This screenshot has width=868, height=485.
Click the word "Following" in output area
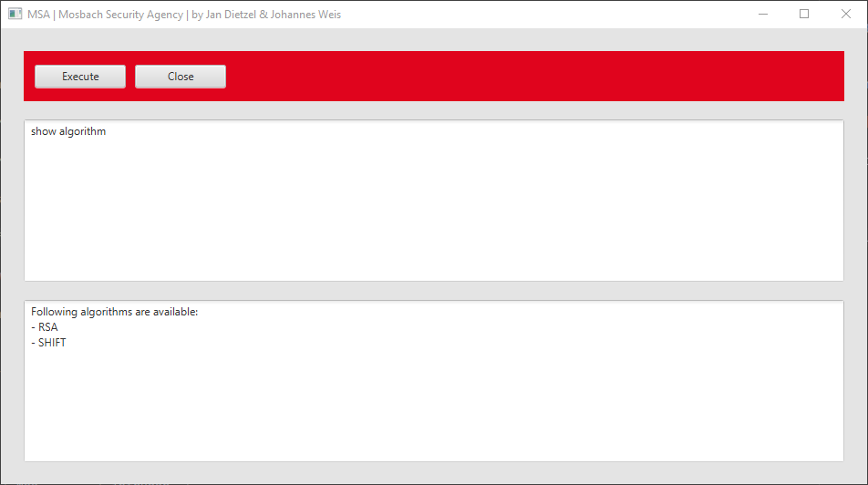pos(55,313)
